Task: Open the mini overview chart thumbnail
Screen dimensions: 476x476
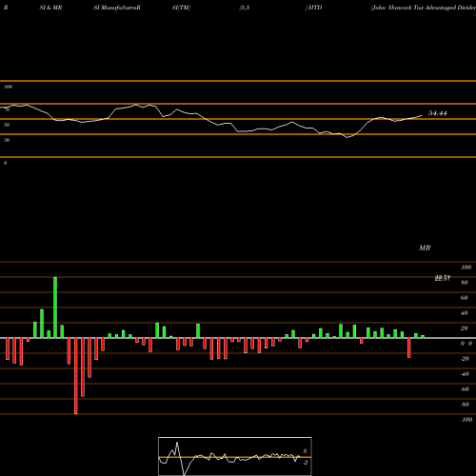Action: pos(235,456)
